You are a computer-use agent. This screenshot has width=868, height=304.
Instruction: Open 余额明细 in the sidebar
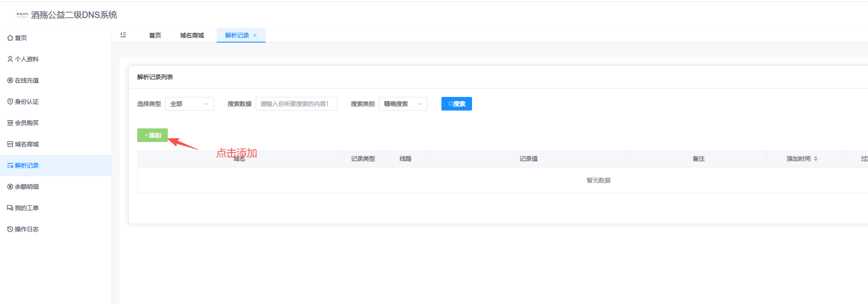tap(56, 187)
